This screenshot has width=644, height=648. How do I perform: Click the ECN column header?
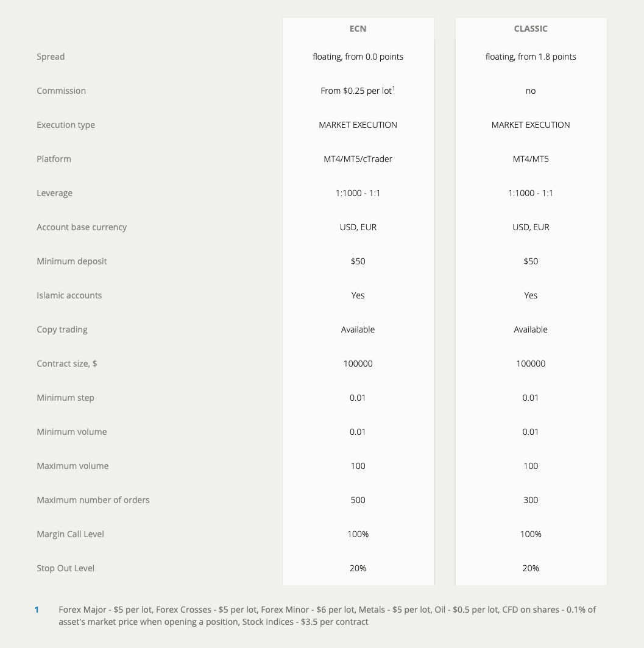point(358,29)
